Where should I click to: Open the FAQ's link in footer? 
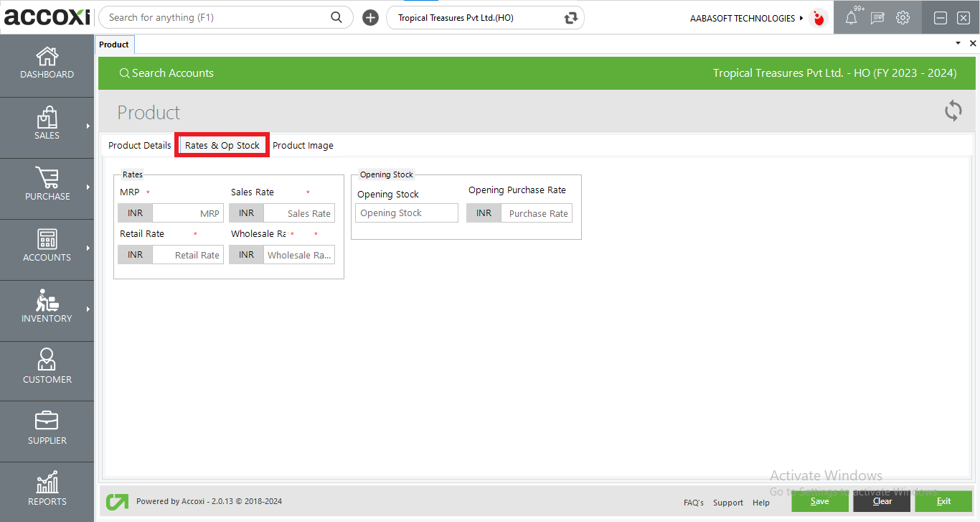pyautogui.click(x=693, y=503)
